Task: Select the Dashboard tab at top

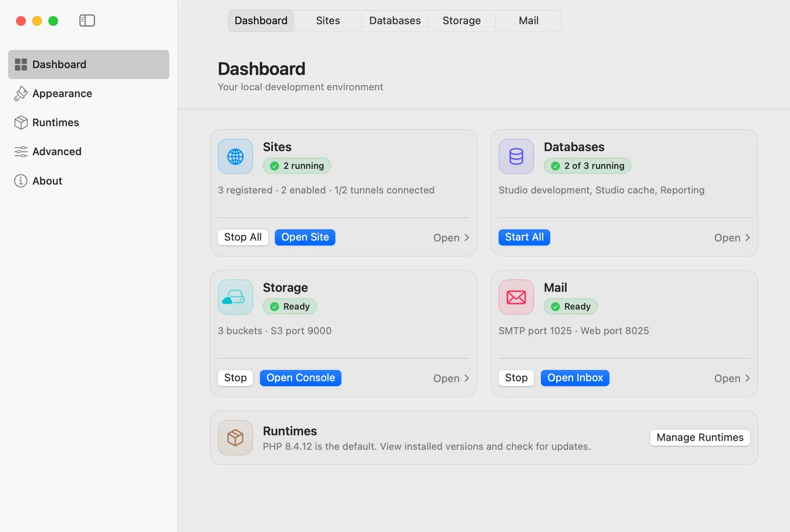Action: point(261,21)
